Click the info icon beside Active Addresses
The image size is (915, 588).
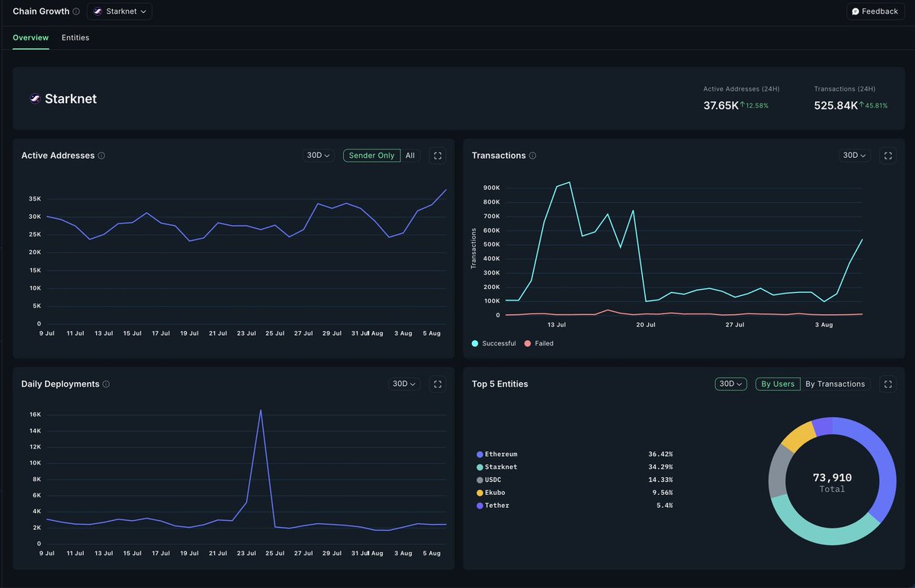point(101,156)
